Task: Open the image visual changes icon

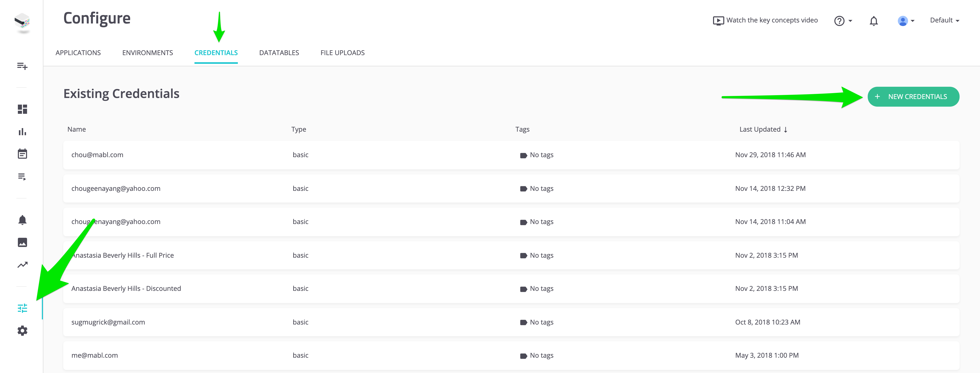Action: [22, 243]
